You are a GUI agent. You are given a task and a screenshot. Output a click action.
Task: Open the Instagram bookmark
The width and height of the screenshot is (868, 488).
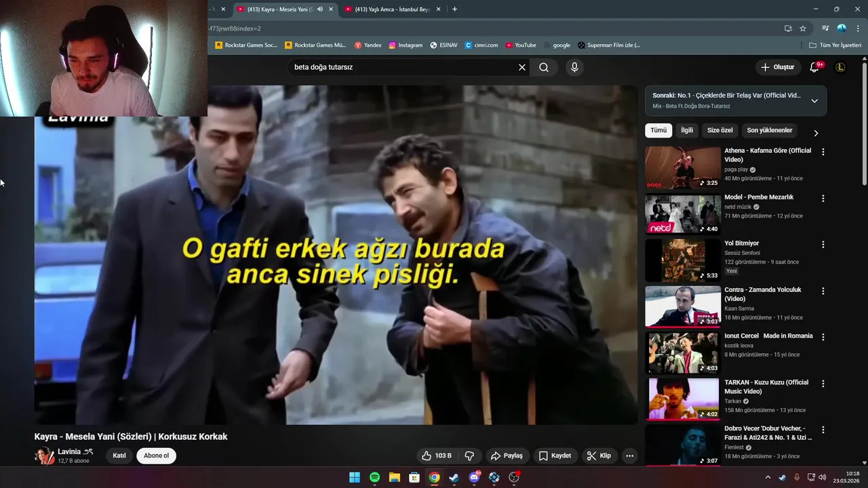(x=406, y=45)
